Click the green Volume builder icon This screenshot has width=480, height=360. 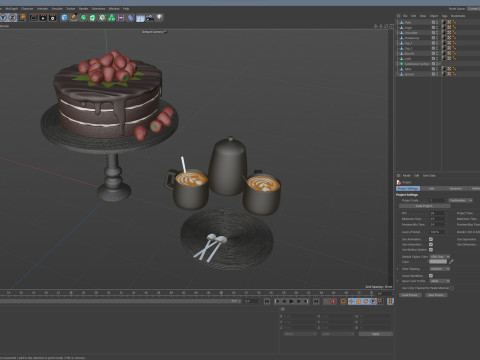click(111, 17)
